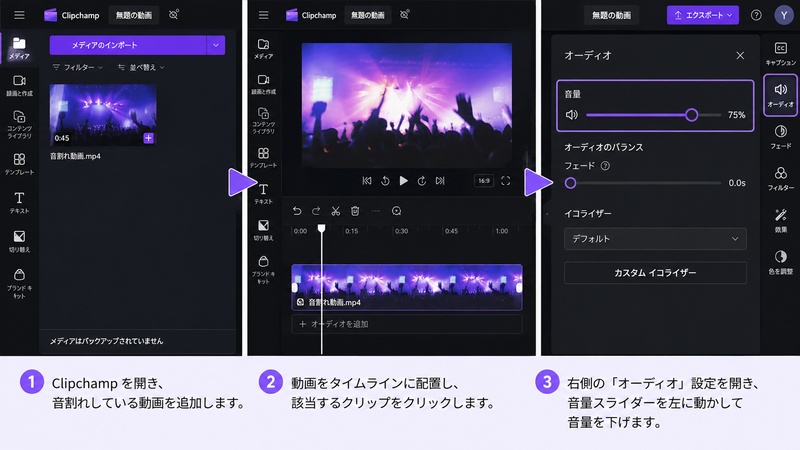Viewport: 800px width, 450px height.
Task: Skip to start of video
Action: click(367, 181)
